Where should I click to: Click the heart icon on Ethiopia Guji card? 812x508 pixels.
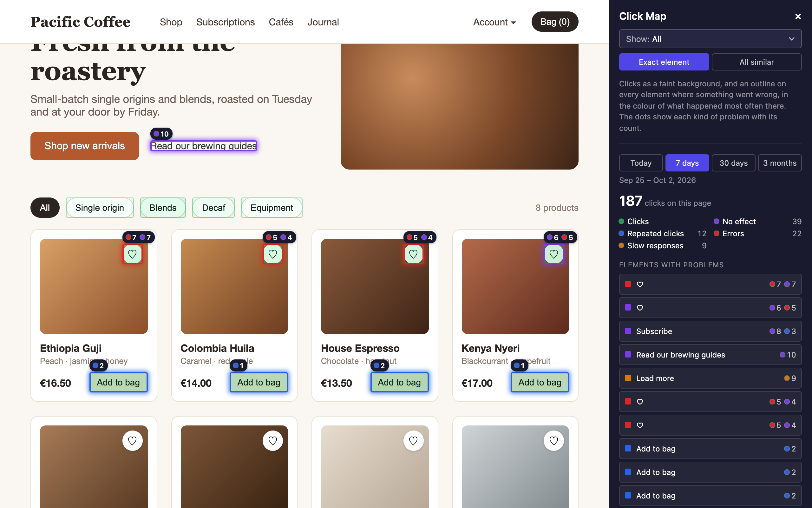tap(132, 254)
